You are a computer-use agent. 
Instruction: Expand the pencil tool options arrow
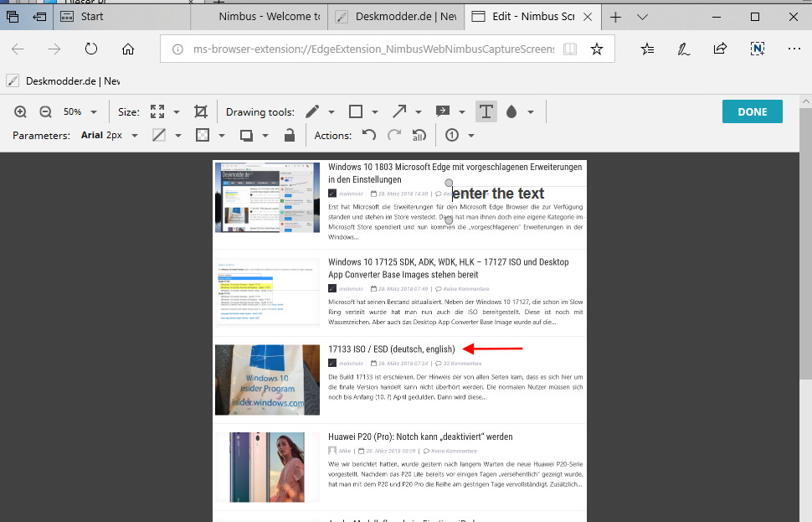(x=331, y=112)
